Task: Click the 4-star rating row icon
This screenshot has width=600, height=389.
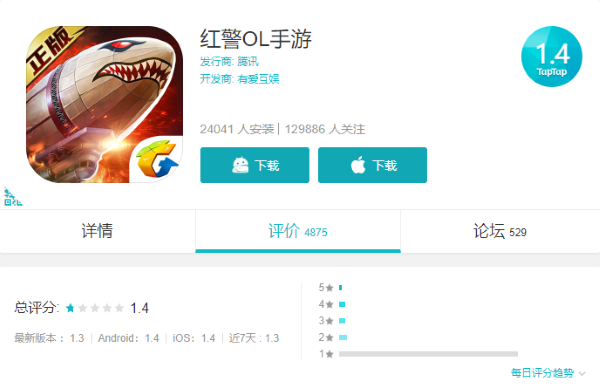Action: 329,304
